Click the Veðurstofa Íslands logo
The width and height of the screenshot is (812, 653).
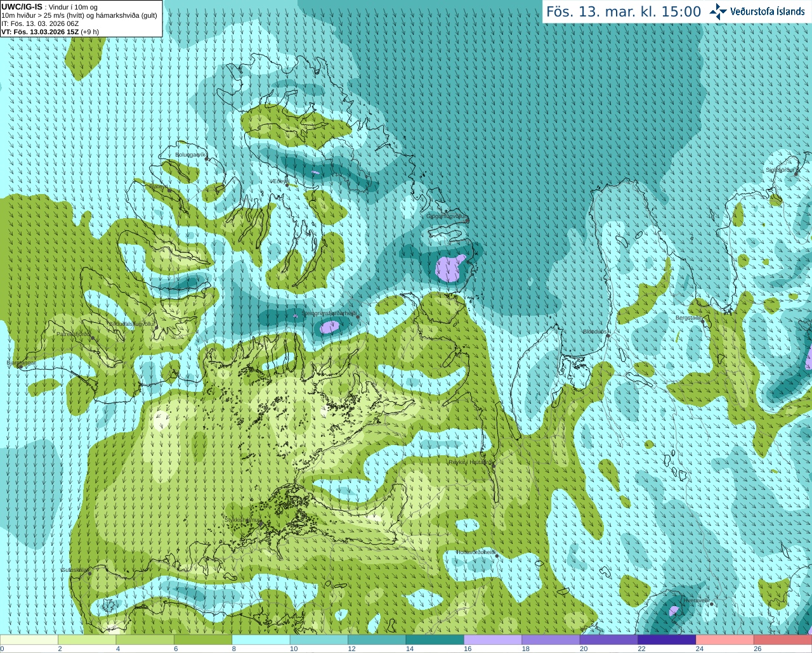(x=757, y=11)
